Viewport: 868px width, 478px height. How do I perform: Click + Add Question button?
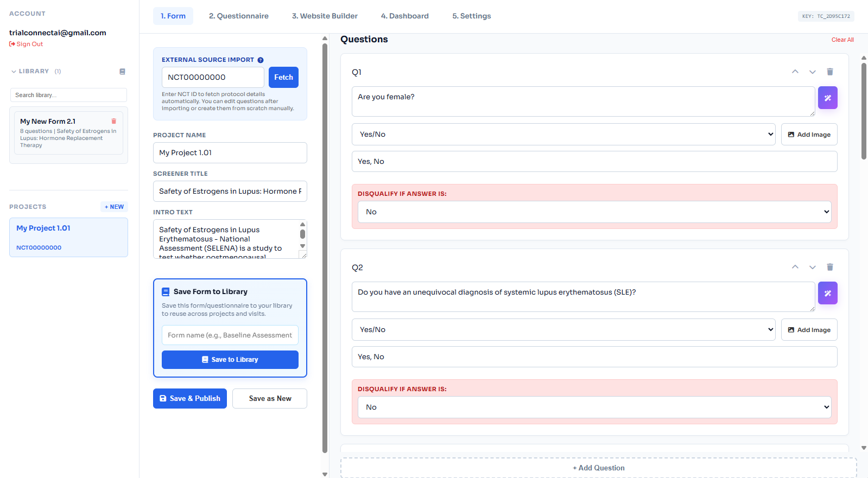[x=598, y=468]
